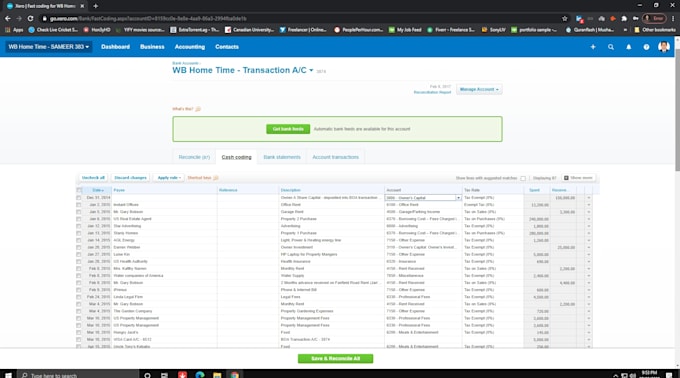This screenshot has width=680, height=378.
Task: Open the search magnifier in Xero header
Action: click(611, 47)
